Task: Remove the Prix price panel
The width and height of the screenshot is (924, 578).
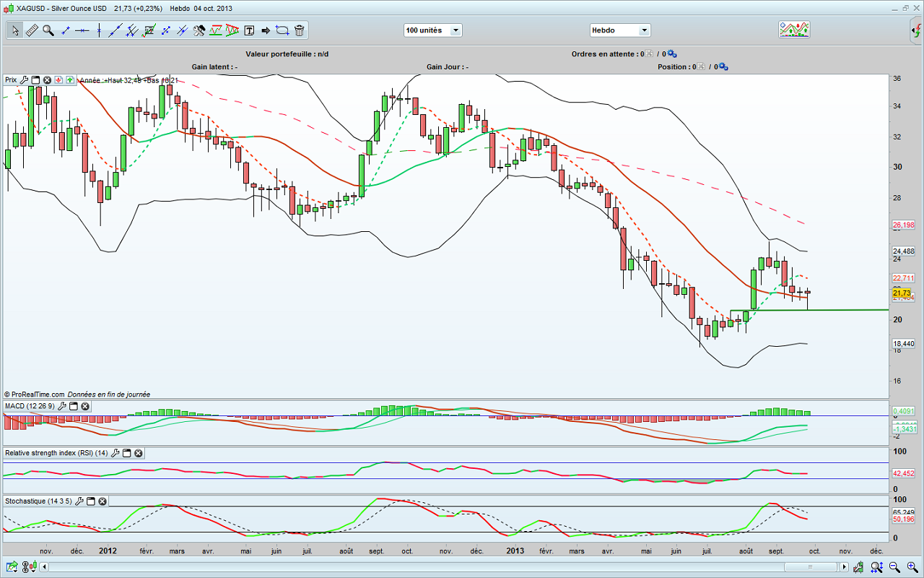Action: coord(47,80)
